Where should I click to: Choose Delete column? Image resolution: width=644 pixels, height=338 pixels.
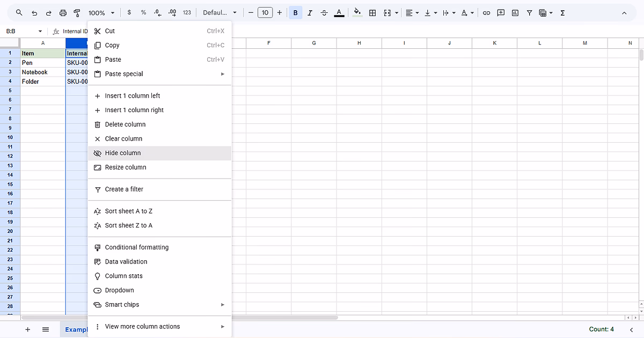[159, 124]
